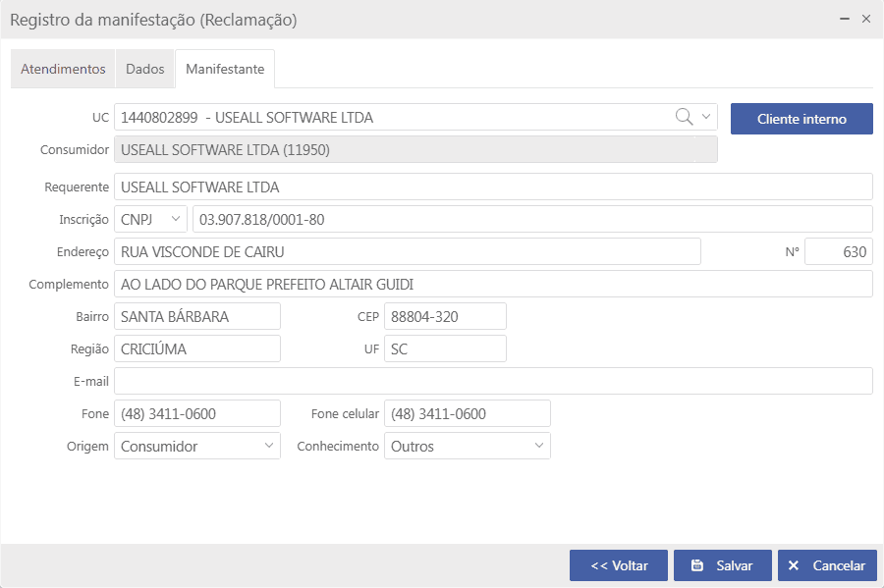Select the Fone celular field
The width and height of the screenshot is (884, 588).
(467, 413)
